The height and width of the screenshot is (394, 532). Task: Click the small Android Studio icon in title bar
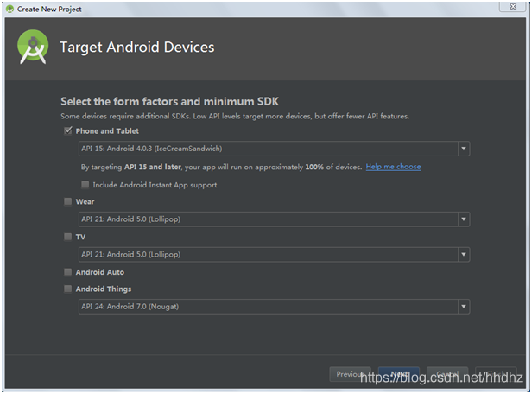tap(9, 9)
